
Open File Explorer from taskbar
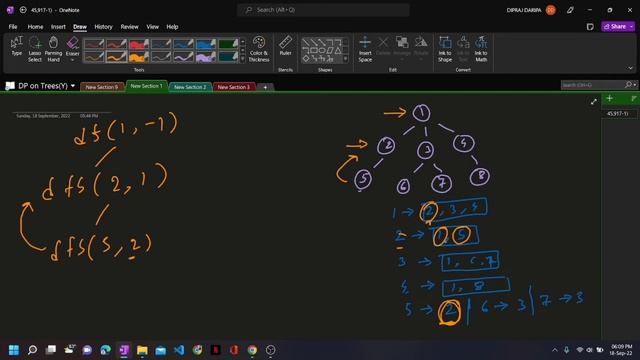click(x=142, y=350)
